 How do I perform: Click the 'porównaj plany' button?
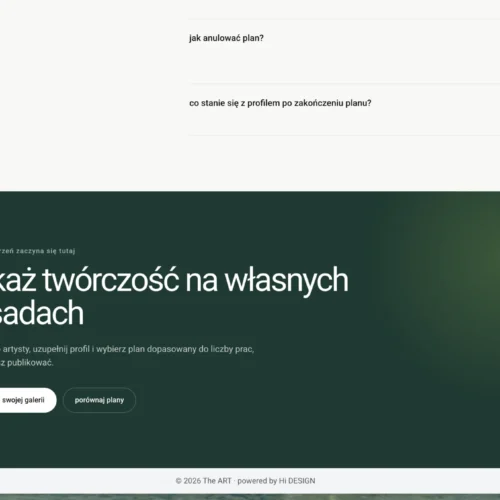point(99,400)
